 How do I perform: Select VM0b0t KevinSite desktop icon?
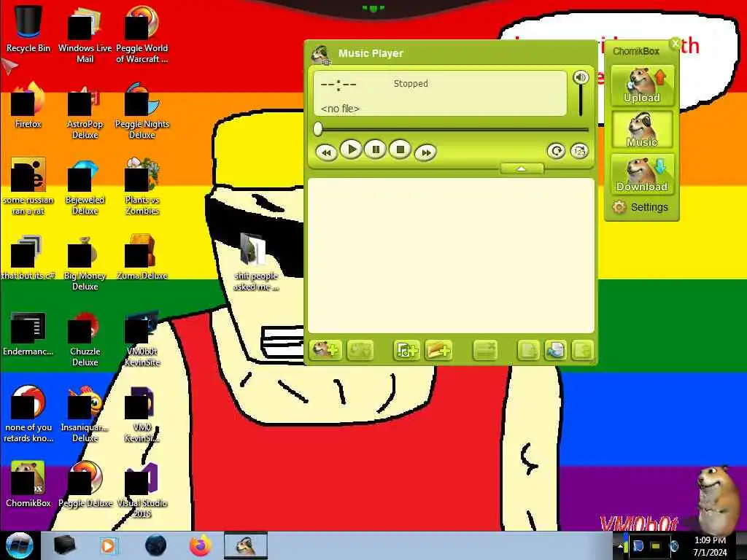coord(142,338)
